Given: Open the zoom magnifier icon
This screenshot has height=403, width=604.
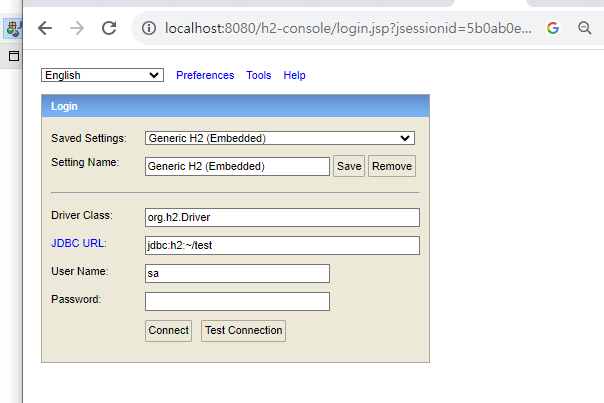Looking at the screenshot, I should click(x=585, y=28).
